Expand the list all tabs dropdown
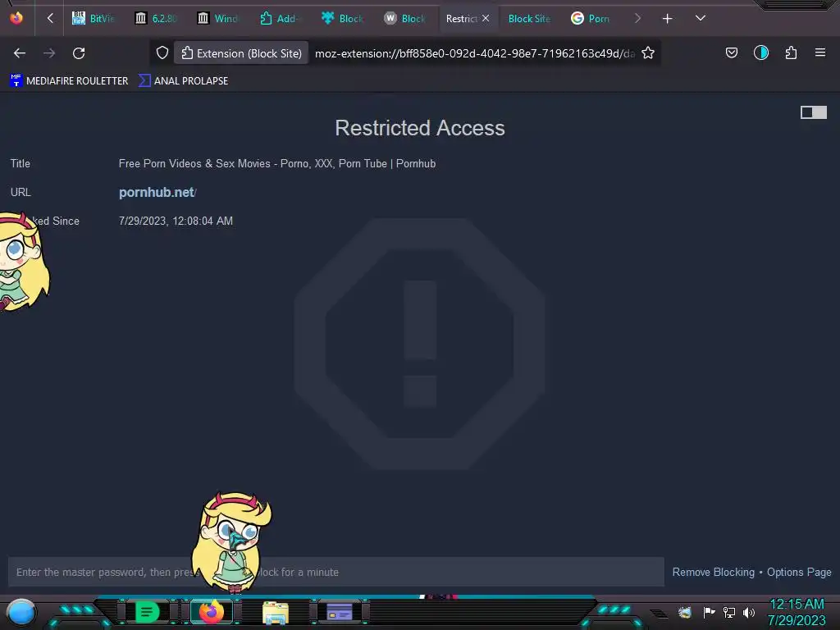 [701, 18]
